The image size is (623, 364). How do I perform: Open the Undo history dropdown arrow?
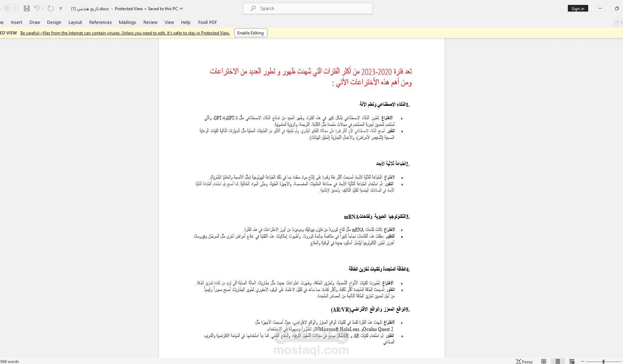(43, 8)
